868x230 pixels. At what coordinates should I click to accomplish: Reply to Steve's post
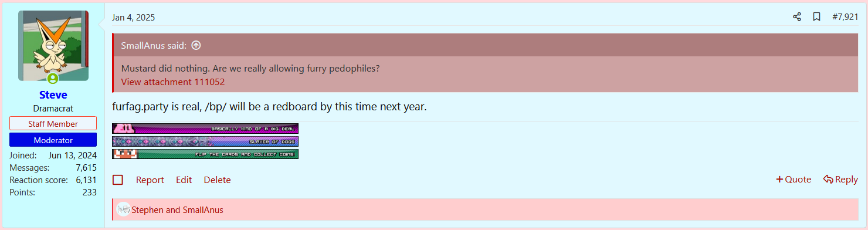[x=840, y=180]
